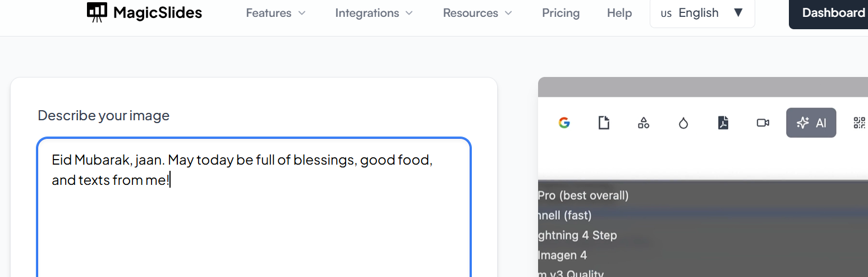This screenshot has width=868, height=277.
Task: Open the English language selector
Action: (x=702, y=13)
